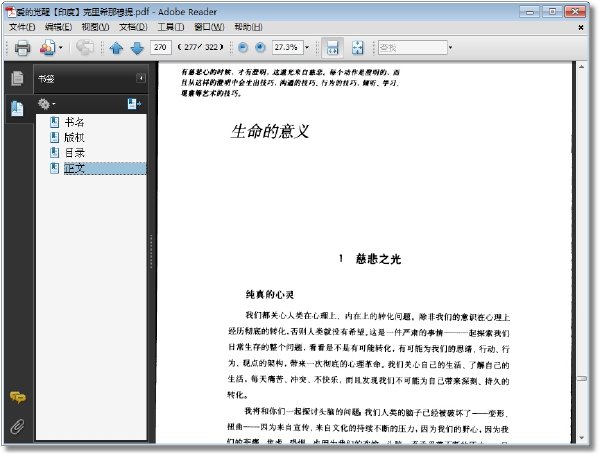
Task: Click the subheading 纯真的心灵
Action: pos(270,295)
